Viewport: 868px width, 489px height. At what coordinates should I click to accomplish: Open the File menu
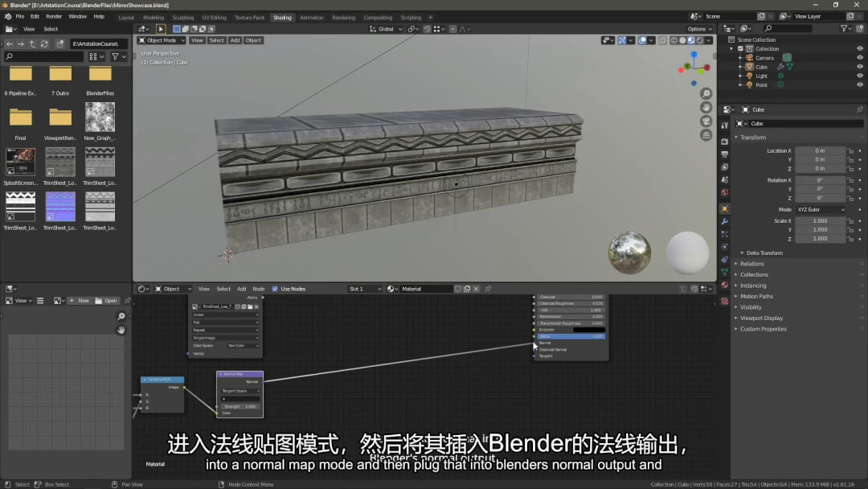20,17
